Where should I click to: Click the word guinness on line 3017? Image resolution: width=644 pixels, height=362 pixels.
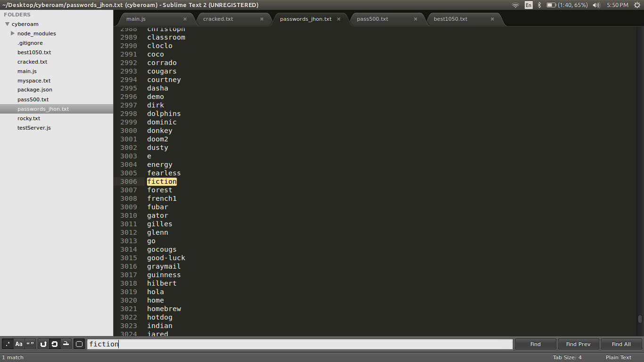tap(164, 275)
